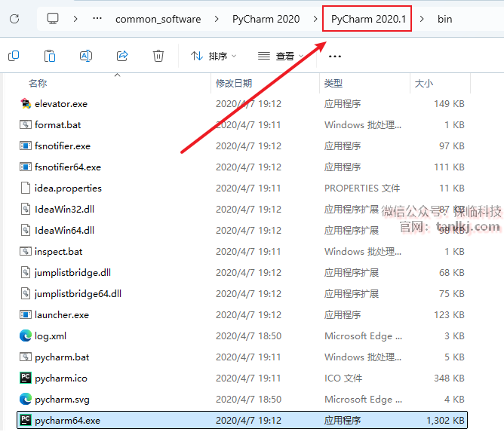Click the delete trash can icon
The height and width of the screenshot is (432, 504).
point(158,56)
